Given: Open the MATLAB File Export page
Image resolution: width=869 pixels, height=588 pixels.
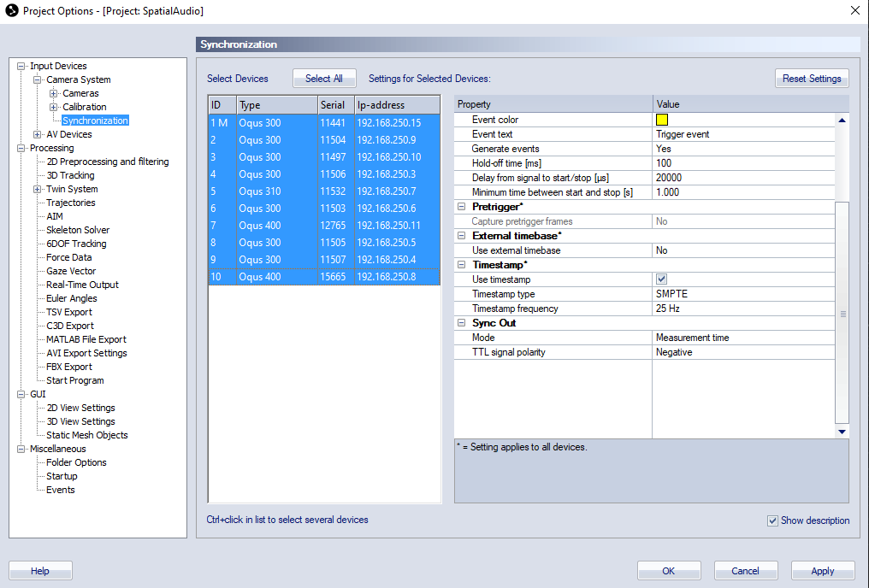Looking at the screenshot, I should 86,339.
